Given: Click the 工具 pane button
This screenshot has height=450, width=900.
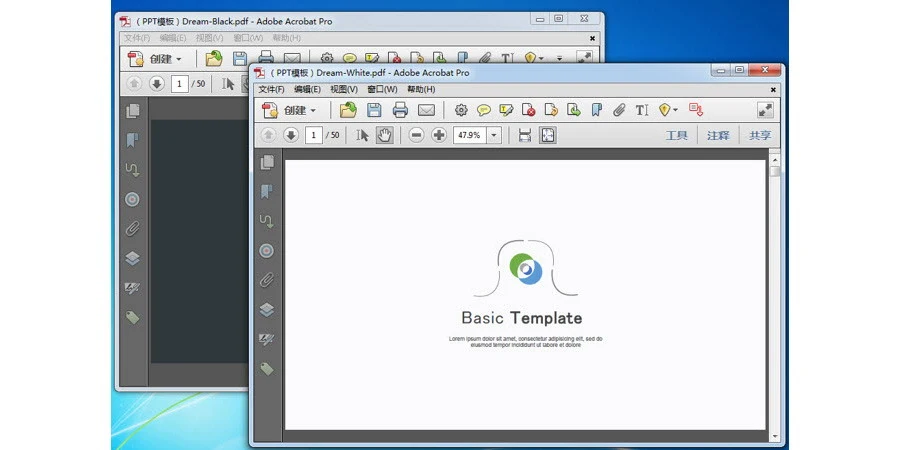Looking at the screenshot, I should tap(677, 135).
